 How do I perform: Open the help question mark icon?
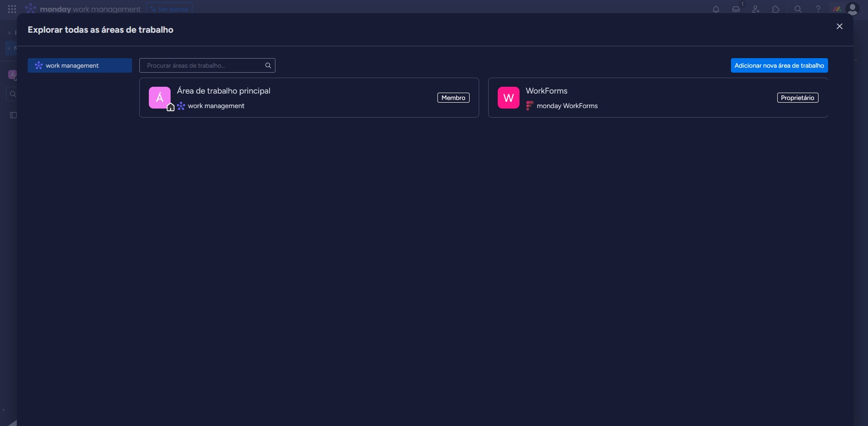click(x=818, y=9)
